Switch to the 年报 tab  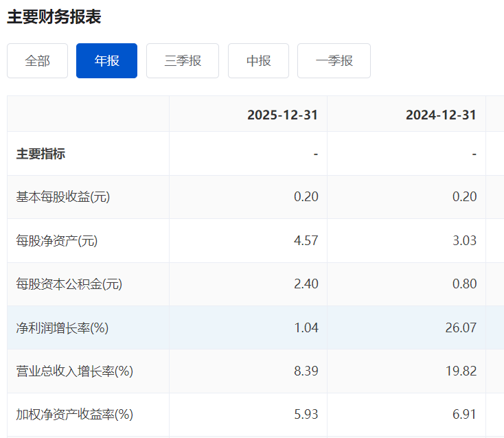tap(106, 61)
